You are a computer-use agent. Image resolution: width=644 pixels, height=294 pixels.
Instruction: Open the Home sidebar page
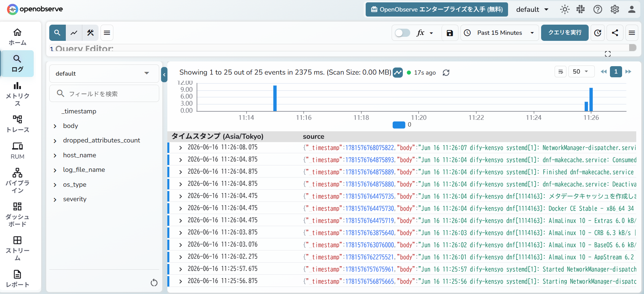tap(18, 37)
